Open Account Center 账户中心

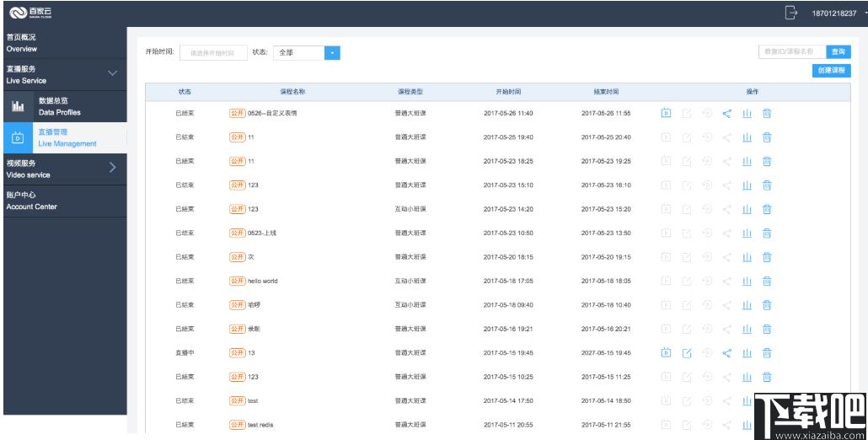(x=65, y=201)
